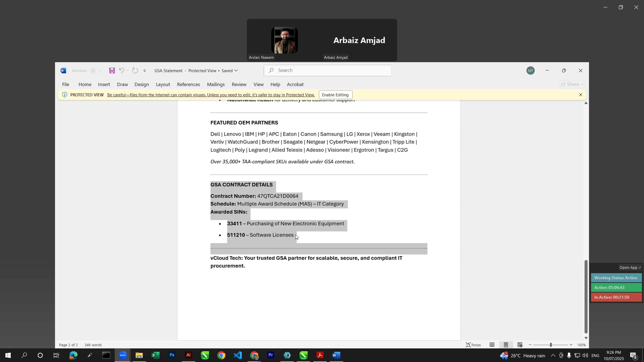The height and width of the screenshot is (362, 644).
Task: Follow the 'Be careful—files from the Internet' link
Action: [x=211, y=95]
